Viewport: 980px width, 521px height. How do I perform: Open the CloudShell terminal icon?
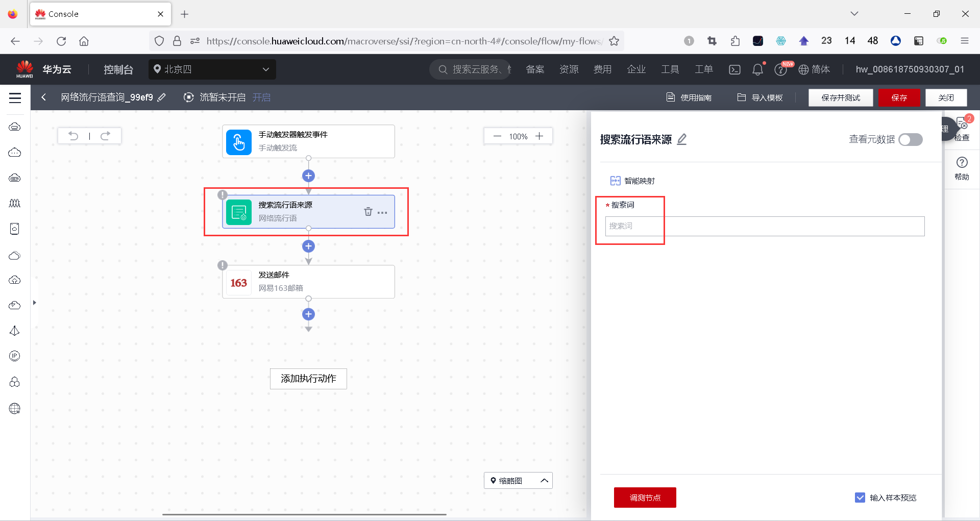click(x=734, y=69)
